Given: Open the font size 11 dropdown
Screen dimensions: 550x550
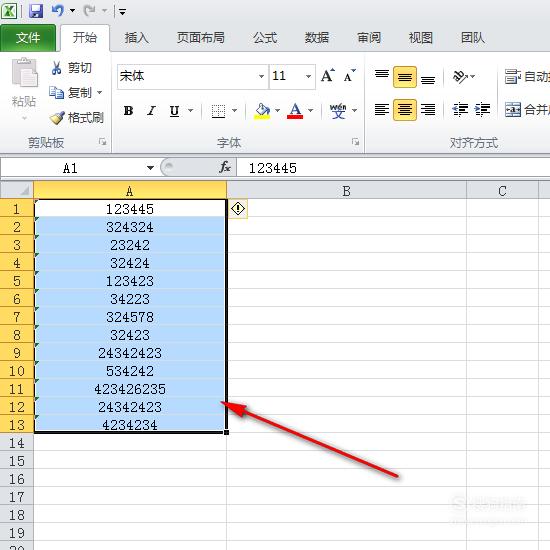Looking at the screenshot, I should 308,76.
